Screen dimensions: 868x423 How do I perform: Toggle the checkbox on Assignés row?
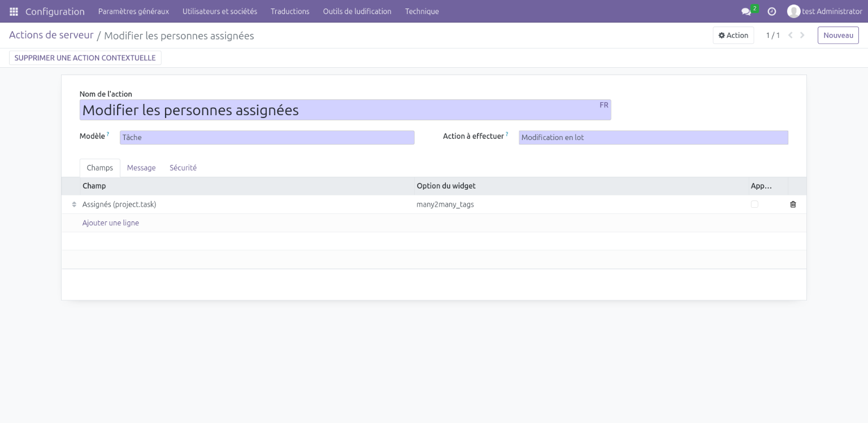pos(754,204)
